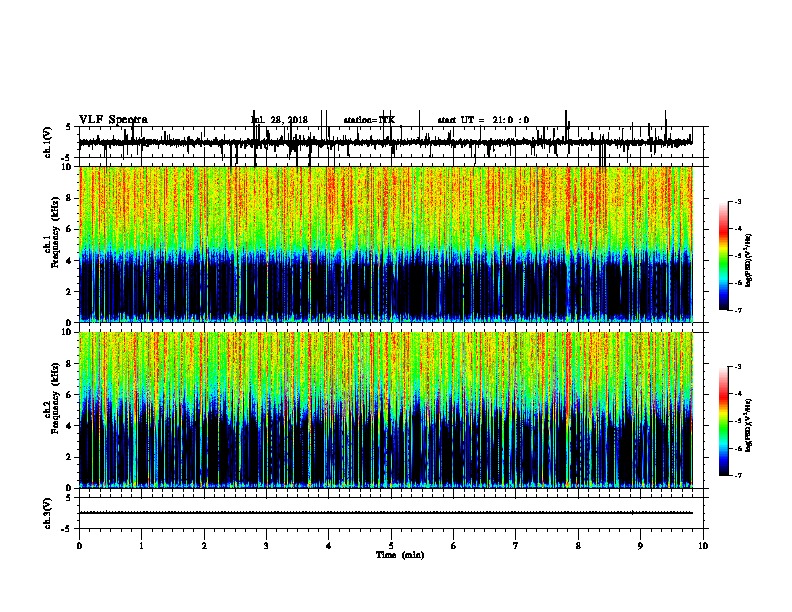Viewport: 792px width, 612px height.
Task: Click the "10" label ending the time axis
Action: tap(703, 546)
